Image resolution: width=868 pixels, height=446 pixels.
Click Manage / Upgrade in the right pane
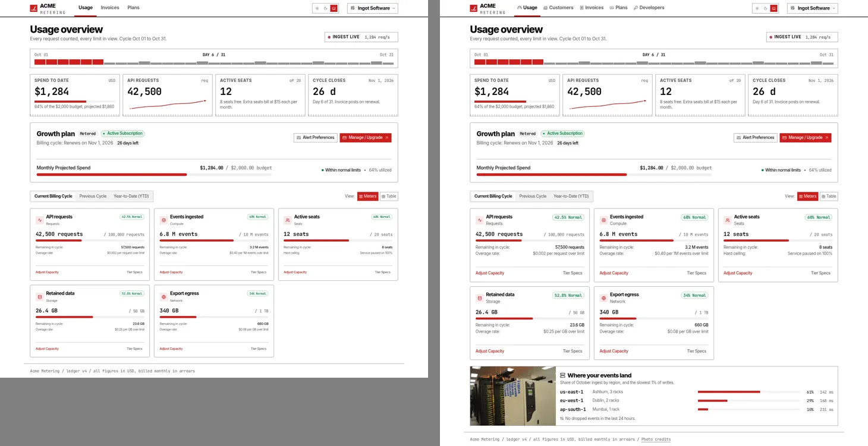[806, 137]
